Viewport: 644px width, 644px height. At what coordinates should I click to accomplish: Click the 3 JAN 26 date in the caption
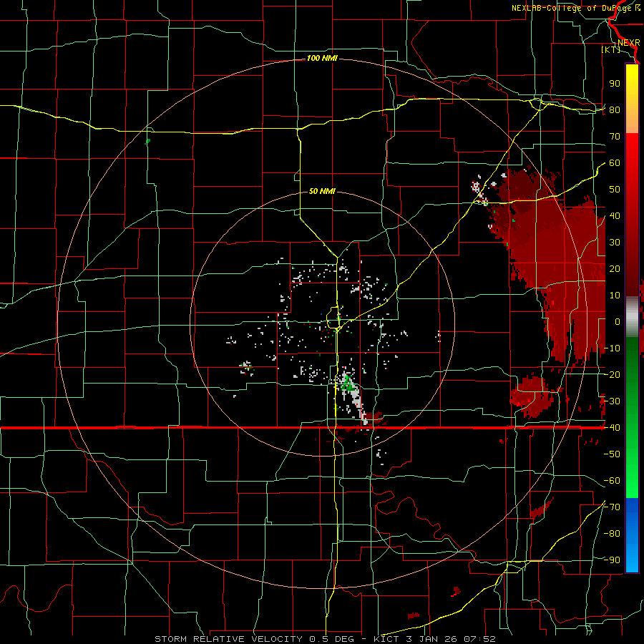point(431,639)
